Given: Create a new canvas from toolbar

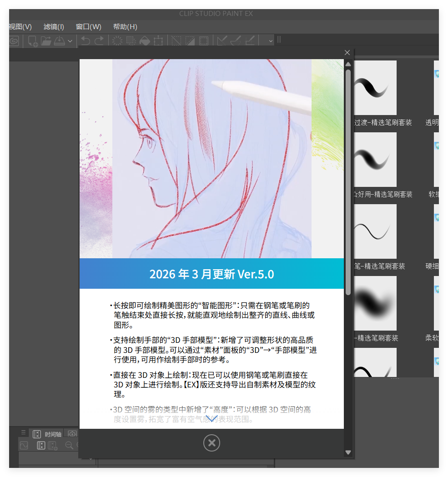Looking at the screenshot, I should (x=33, y=41).
